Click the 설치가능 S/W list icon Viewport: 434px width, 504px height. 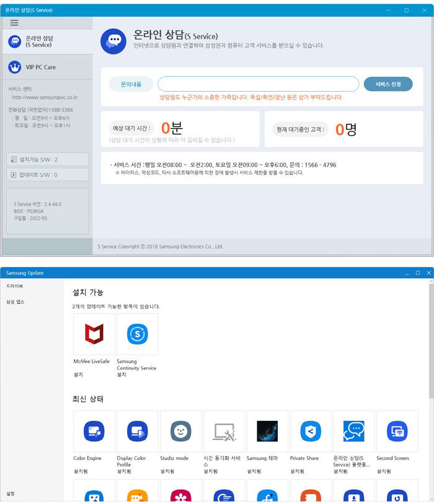click(14, 160)
